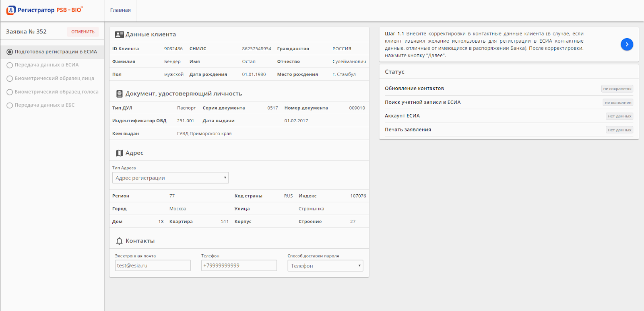Click the 'не сохранены' contacts status badge

coord(617,89)
